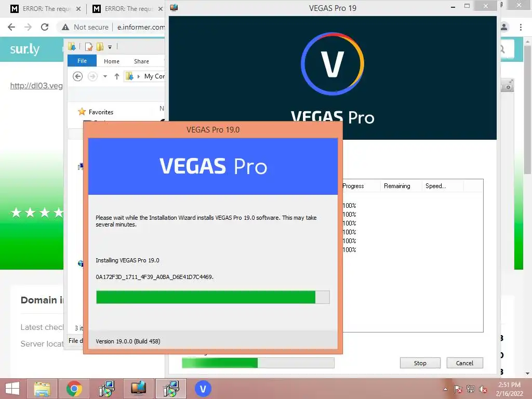This screenshot has height=399, width=532.
Task: Click the Progress column header
Action: coord(361,186)
